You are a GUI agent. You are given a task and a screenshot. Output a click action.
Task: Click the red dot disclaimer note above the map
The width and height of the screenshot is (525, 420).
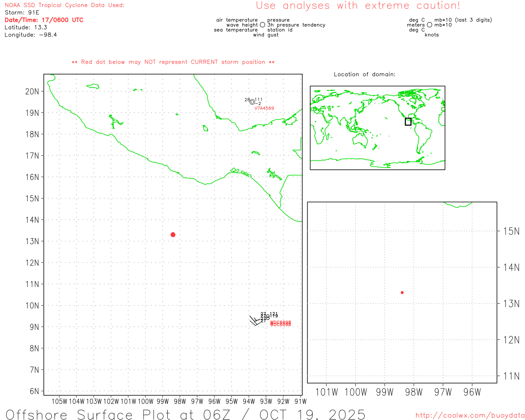(x=173, y=62)
